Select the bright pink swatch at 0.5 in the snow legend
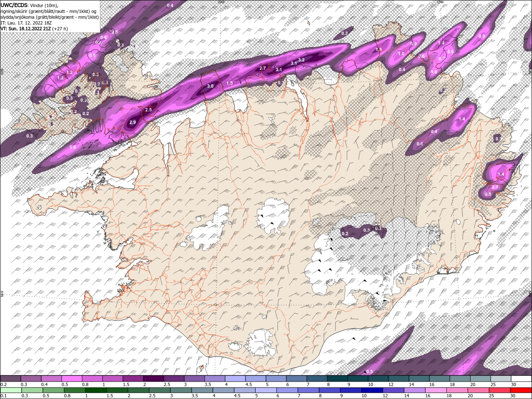The height and width of the screenshot is (399, 532). (71, 379)
